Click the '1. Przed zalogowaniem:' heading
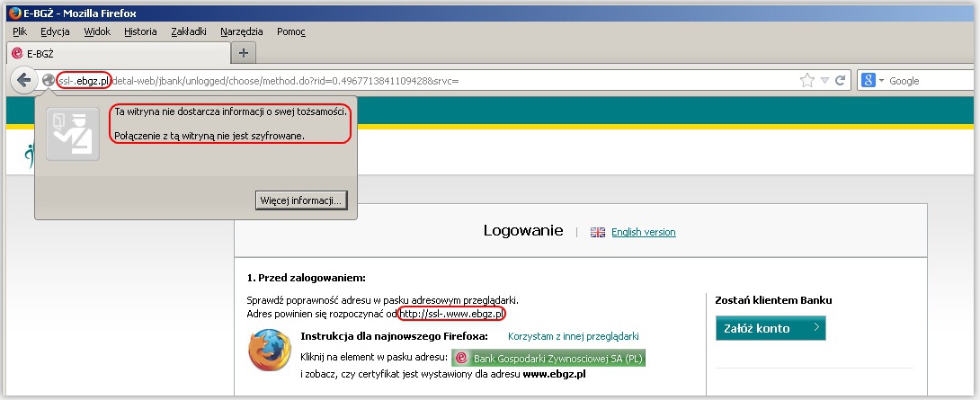Viewport: 980px width, 400px height. coord(307,278)
